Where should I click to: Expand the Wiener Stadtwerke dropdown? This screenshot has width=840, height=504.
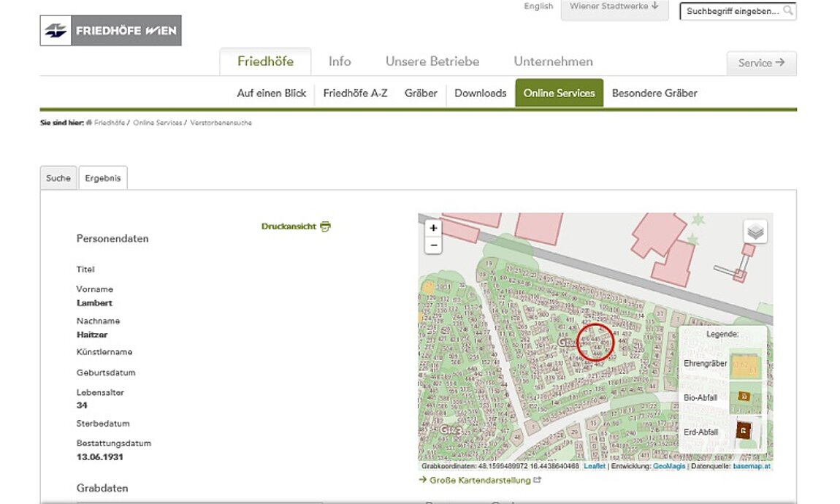coord(614,7)
